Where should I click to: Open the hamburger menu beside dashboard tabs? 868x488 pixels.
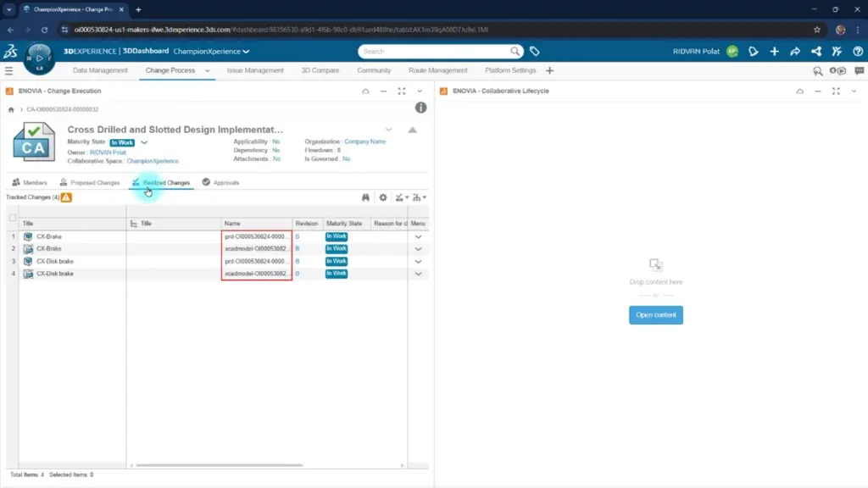8,71
